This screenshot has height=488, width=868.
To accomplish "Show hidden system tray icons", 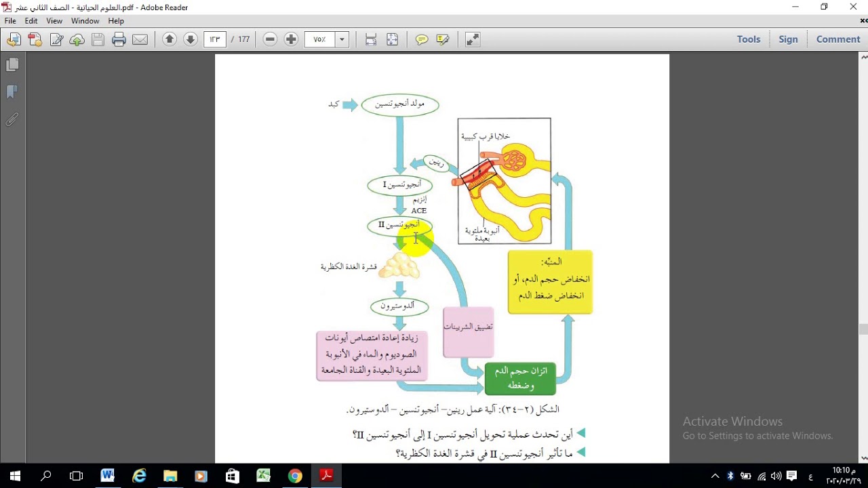I will tap(715, 476).
